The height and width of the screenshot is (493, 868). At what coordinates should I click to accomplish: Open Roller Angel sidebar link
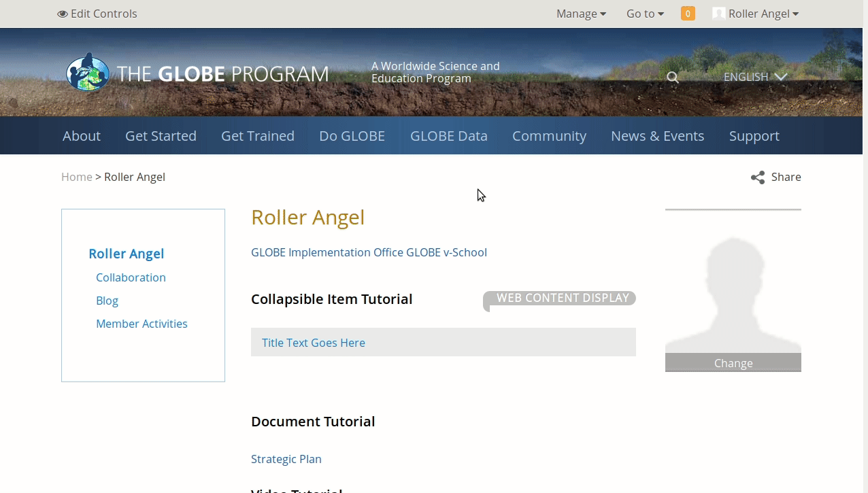[x=127, y=254]
